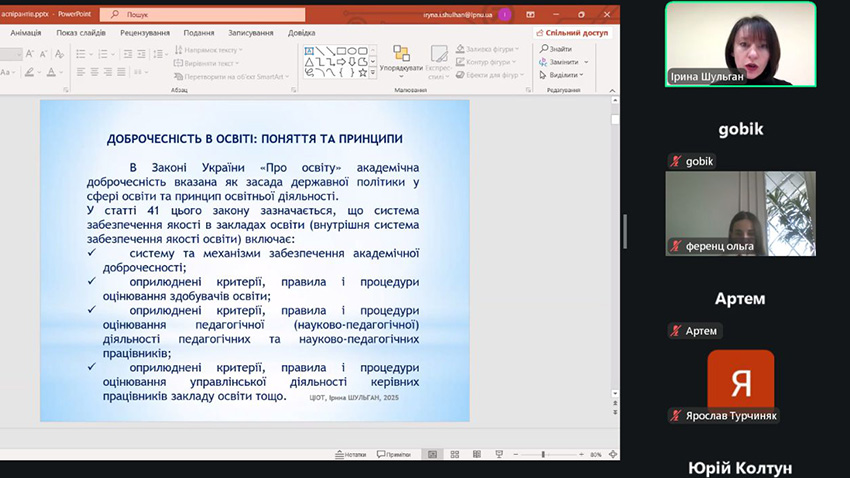Viewport: 850px width, 478px height.
Task: Select normal view in status bar
Action: (432, 454)
